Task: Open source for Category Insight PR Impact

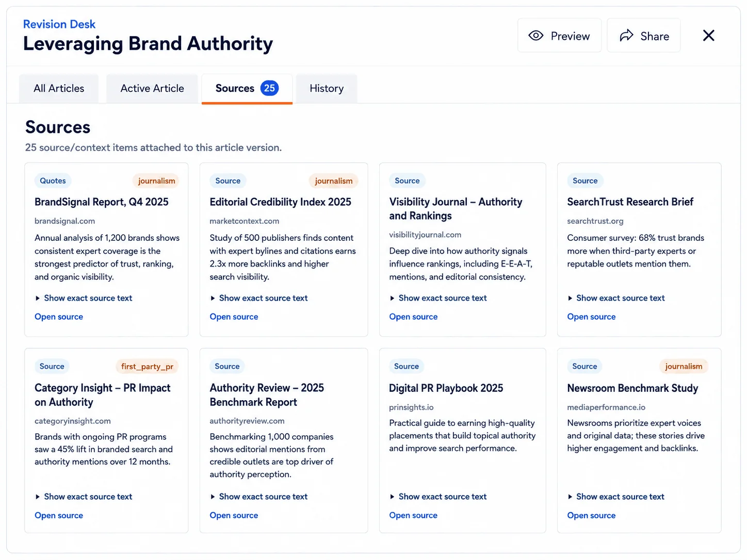Action: [59, 515]
